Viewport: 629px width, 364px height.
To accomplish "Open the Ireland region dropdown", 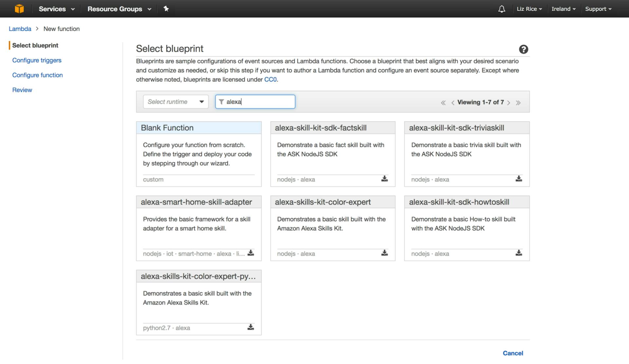I will (563, 9).
